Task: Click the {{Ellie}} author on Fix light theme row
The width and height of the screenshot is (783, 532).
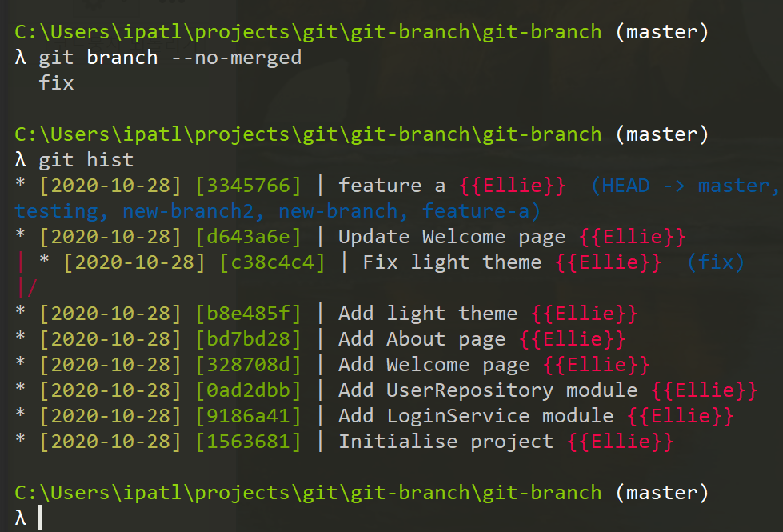Action: (x=608, y=262)
